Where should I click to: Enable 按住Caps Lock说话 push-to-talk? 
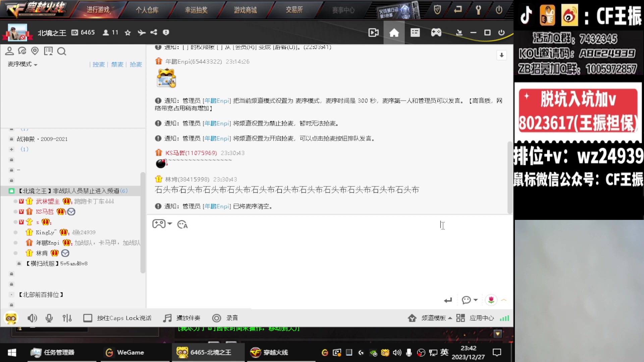pos(88,318)
